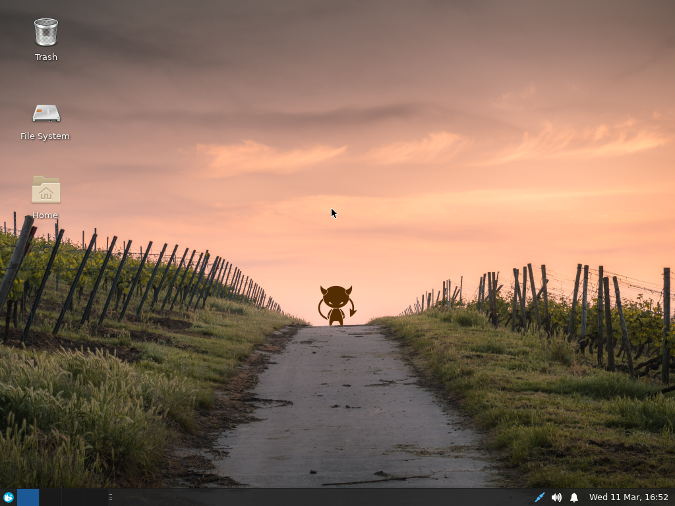Select the File System drive icon

[x=45, y=112]
